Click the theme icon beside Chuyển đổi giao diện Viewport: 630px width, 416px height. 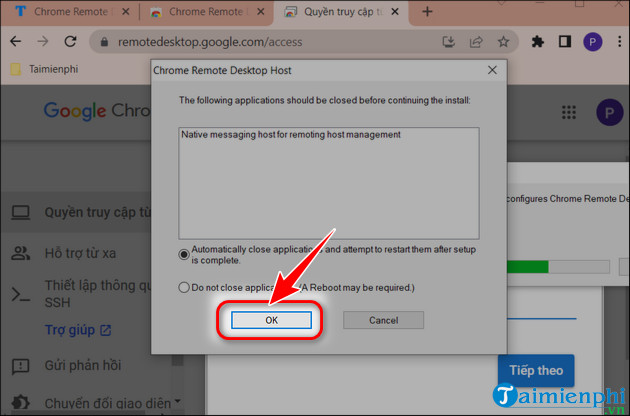point(20,402)
